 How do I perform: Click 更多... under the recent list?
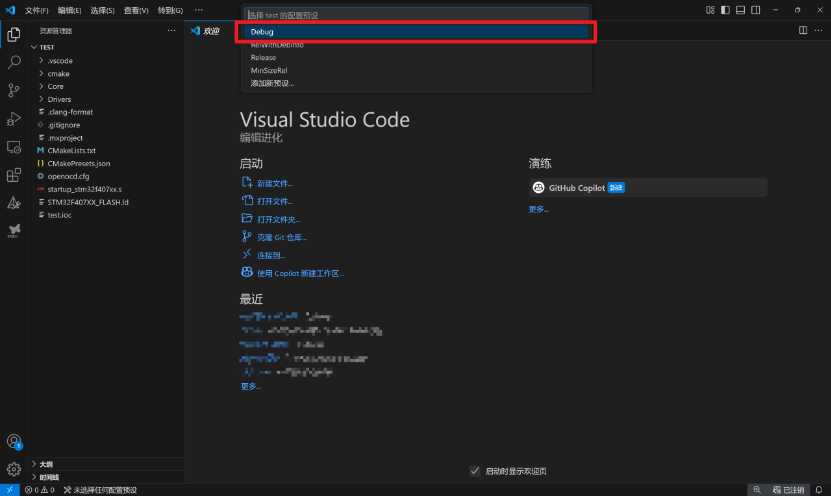pos(251,386)
